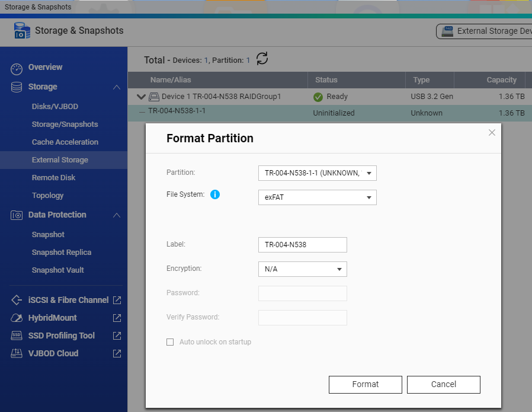
Task: Click the Format button
Action: (365, 384)
